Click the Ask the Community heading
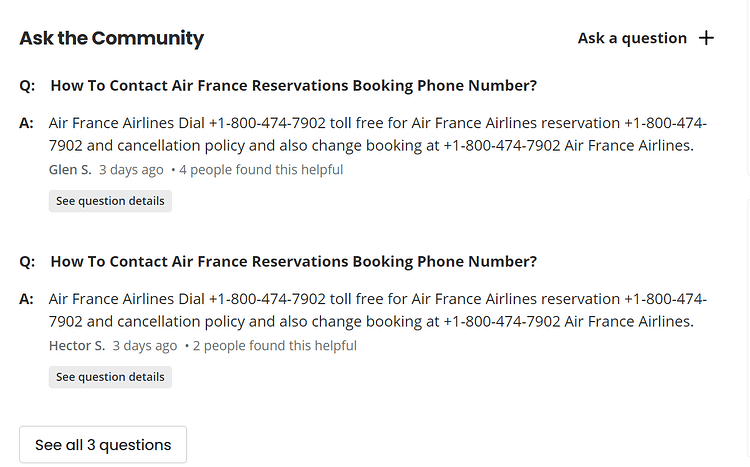Image resolution: width=750 pixels, height=467 pixels. (111, 38)
